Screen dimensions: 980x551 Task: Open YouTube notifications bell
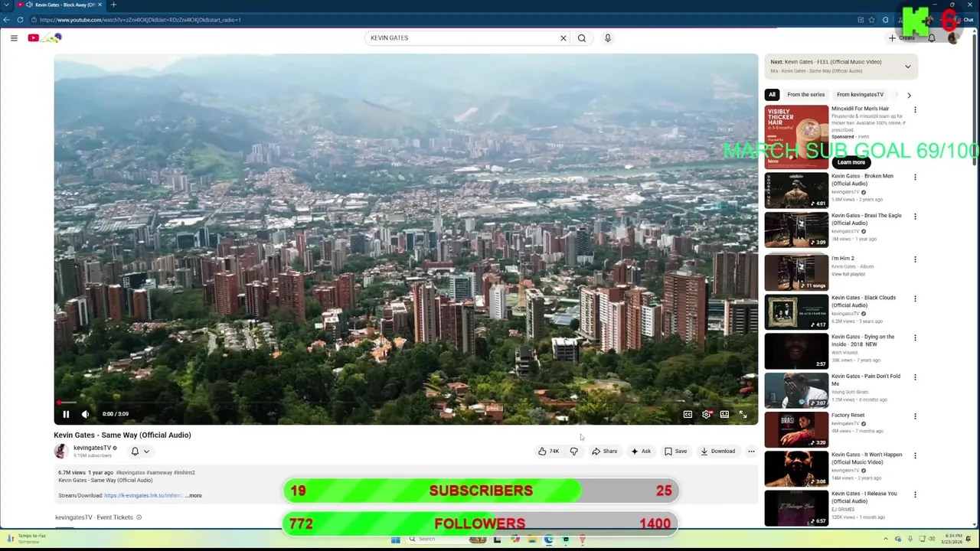point(932,37)
